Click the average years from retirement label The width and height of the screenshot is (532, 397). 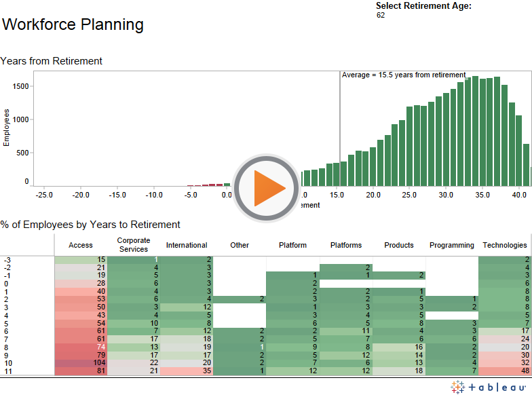tap(404, 75)
